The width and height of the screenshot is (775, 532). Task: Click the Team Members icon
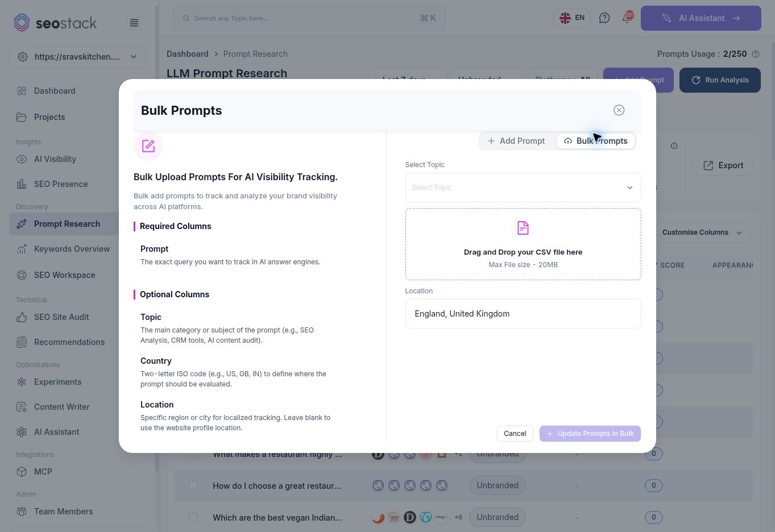(x=22, y=512)
